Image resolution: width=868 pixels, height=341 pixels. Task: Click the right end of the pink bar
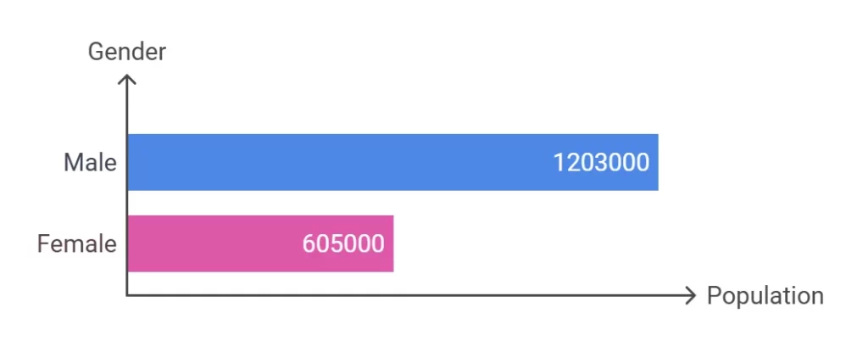[392, 243]
